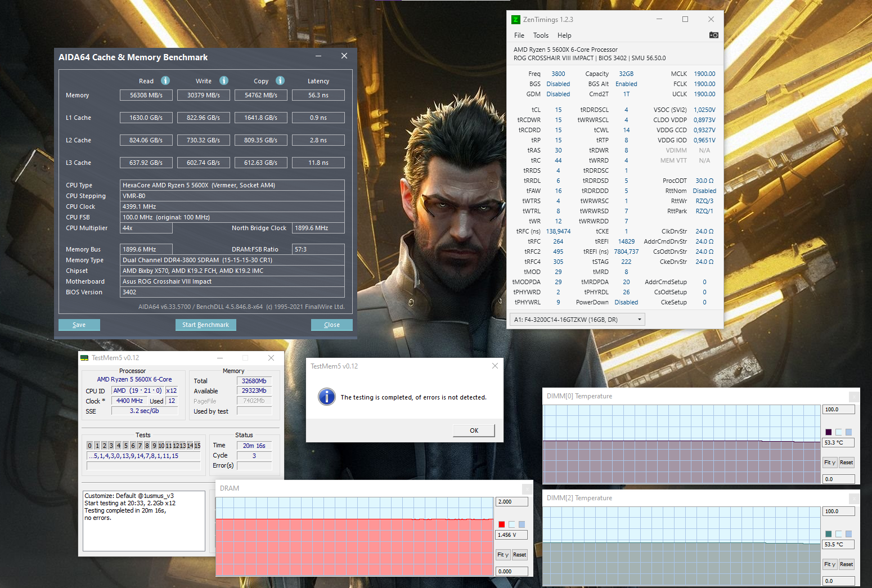Close the DIMM[2] Temperature graph window
The width and height of the screenshot is (872, 588).
coord(854,499)
